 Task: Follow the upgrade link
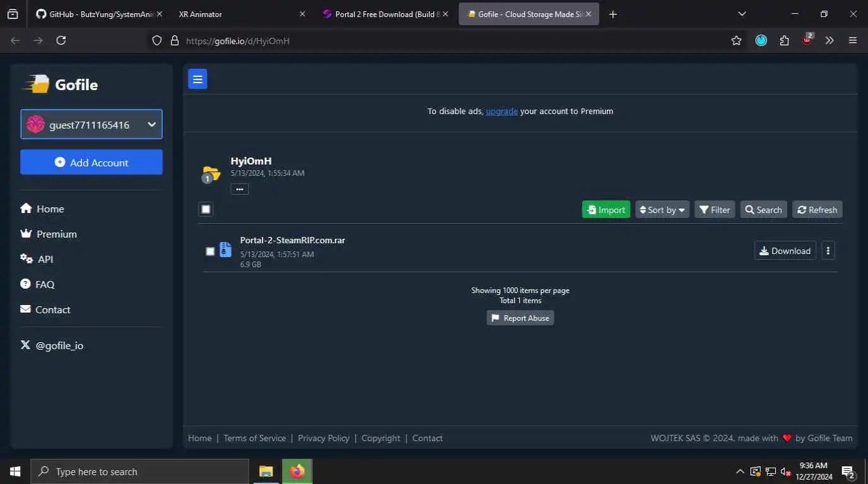click(x=501, y=111)
